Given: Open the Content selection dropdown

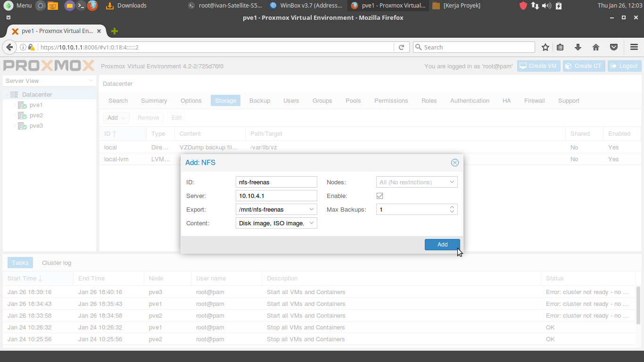Looking at the screenshot, I should point(312,223).
